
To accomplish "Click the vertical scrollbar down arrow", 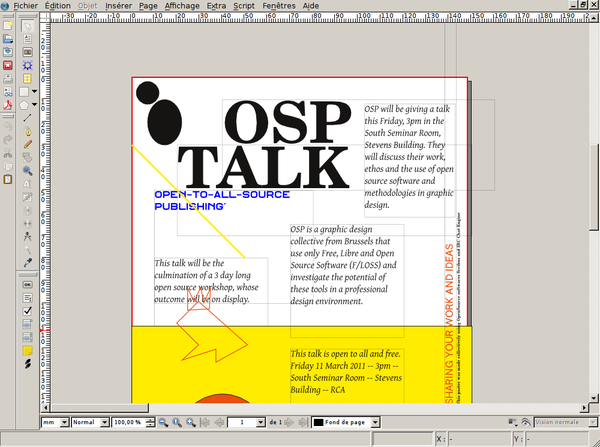I will (x=594, y=398).
